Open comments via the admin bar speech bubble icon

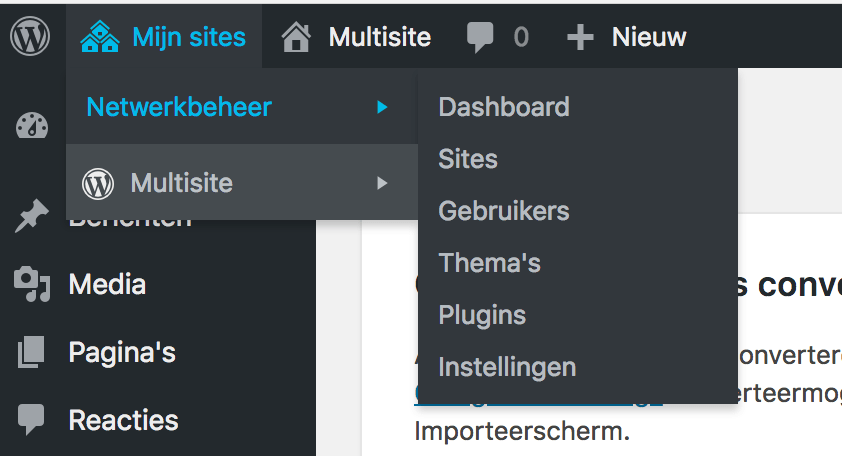[480, 38]
